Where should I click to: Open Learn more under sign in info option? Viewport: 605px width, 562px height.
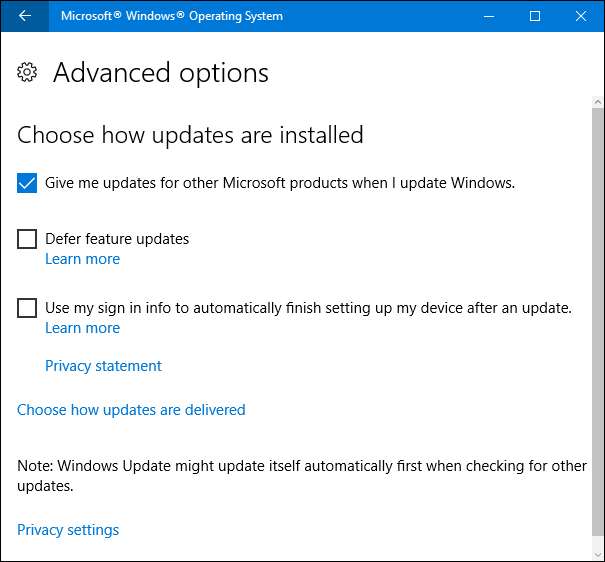tap(82, 328)
